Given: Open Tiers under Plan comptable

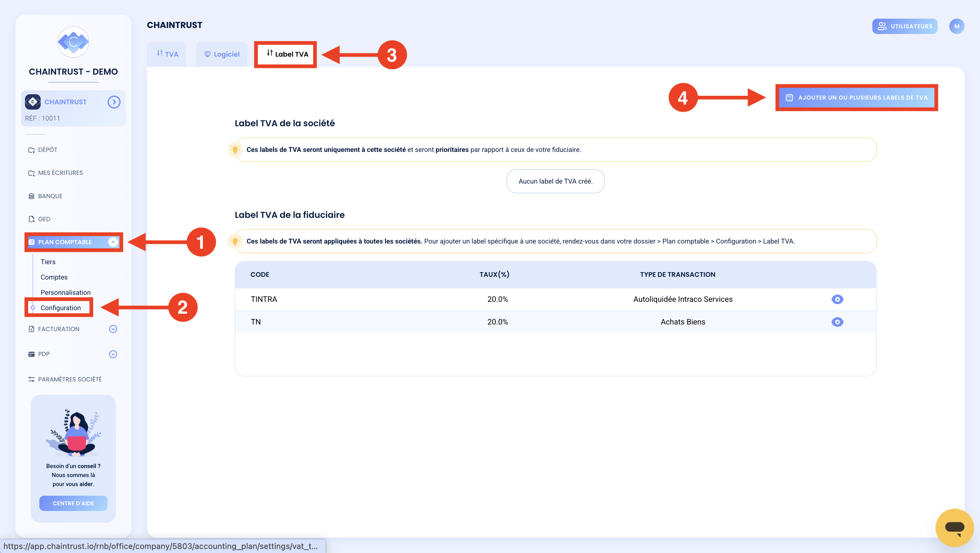Looking at the screenshot, I should click(x=48, y=262).
